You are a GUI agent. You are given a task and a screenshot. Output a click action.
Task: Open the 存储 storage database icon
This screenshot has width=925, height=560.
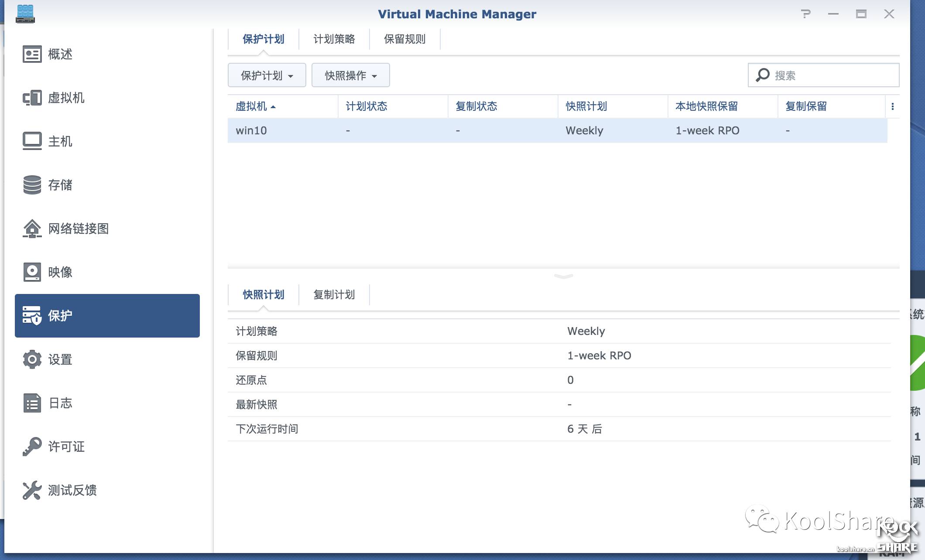click(x=32, y=185)
